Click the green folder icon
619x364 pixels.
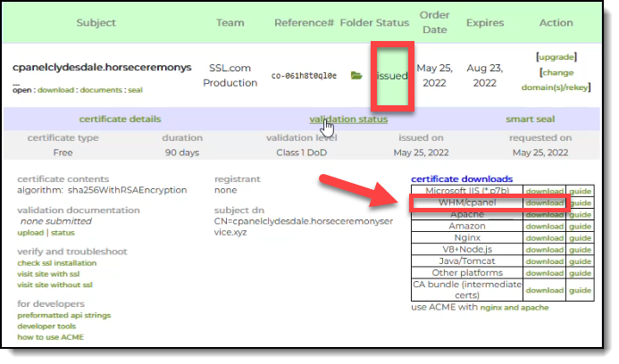coord(356,77)
